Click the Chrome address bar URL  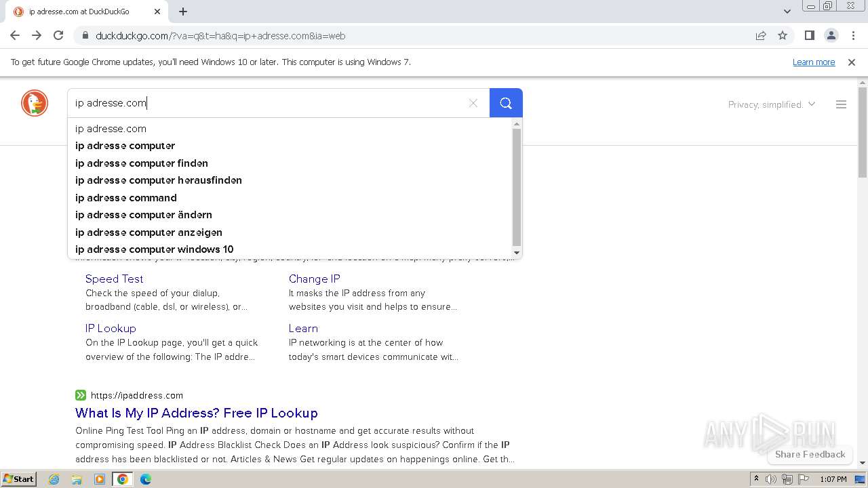220,36
